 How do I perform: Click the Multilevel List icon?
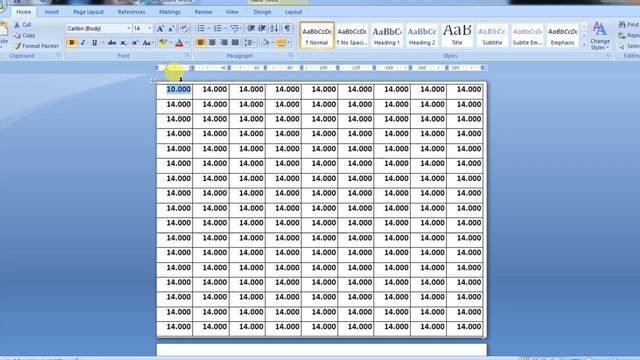(235, 29)
